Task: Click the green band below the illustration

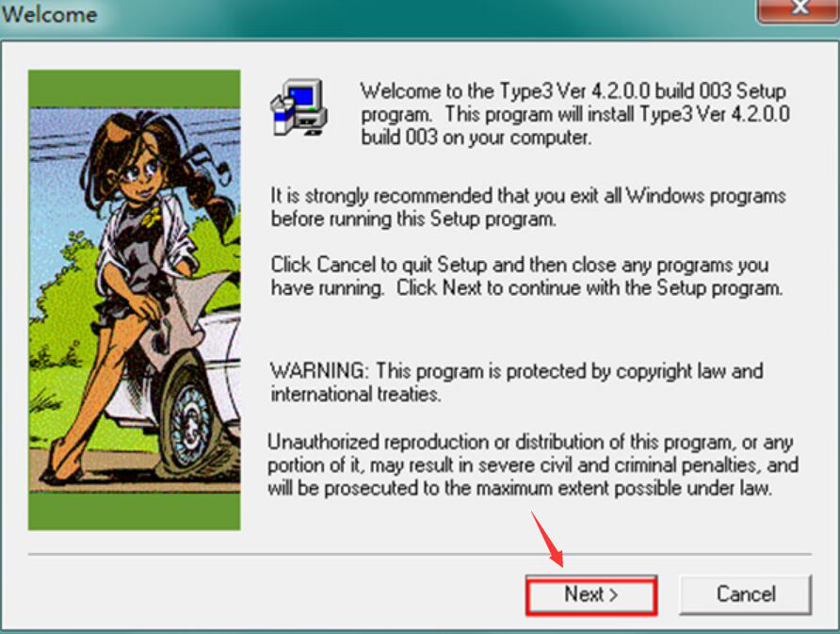Action: pyautogui.click(x=134, y=512)
